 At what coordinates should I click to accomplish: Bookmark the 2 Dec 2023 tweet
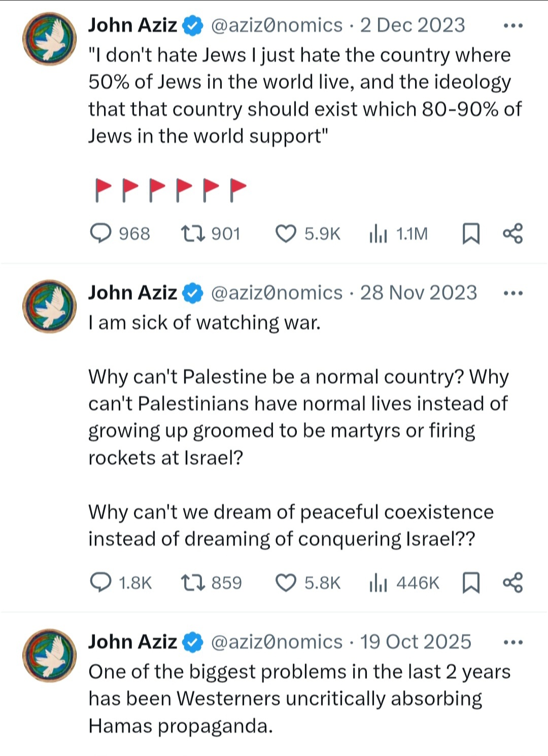(x=471, y=234)
